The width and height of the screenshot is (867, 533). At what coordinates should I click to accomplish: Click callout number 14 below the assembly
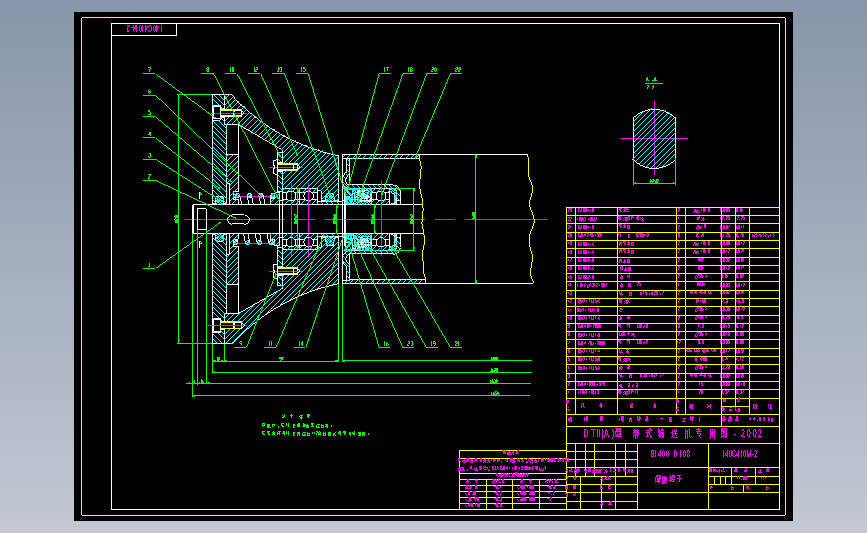pyautogui.click(x=301, y=343)
